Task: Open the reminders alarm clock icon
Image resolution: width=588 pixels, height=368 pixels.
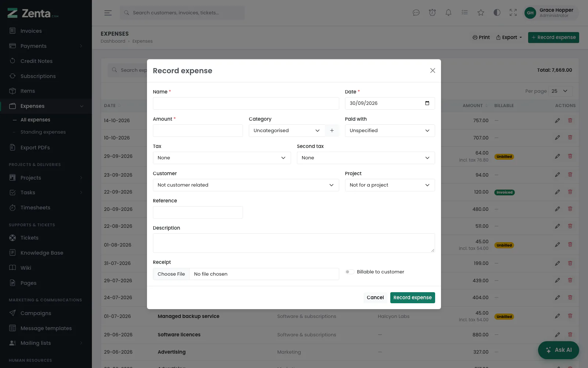Action: 432,13
